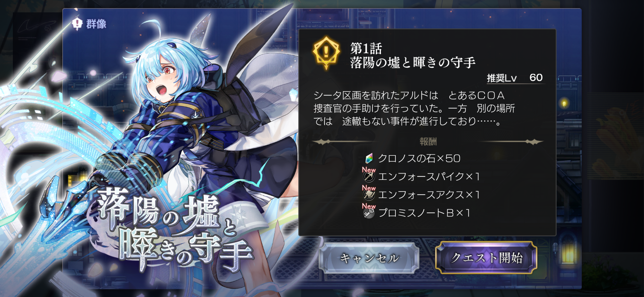Tap the エンフォースアクス axe reward icon
The image size is (644, 297).
coord(369,195)
